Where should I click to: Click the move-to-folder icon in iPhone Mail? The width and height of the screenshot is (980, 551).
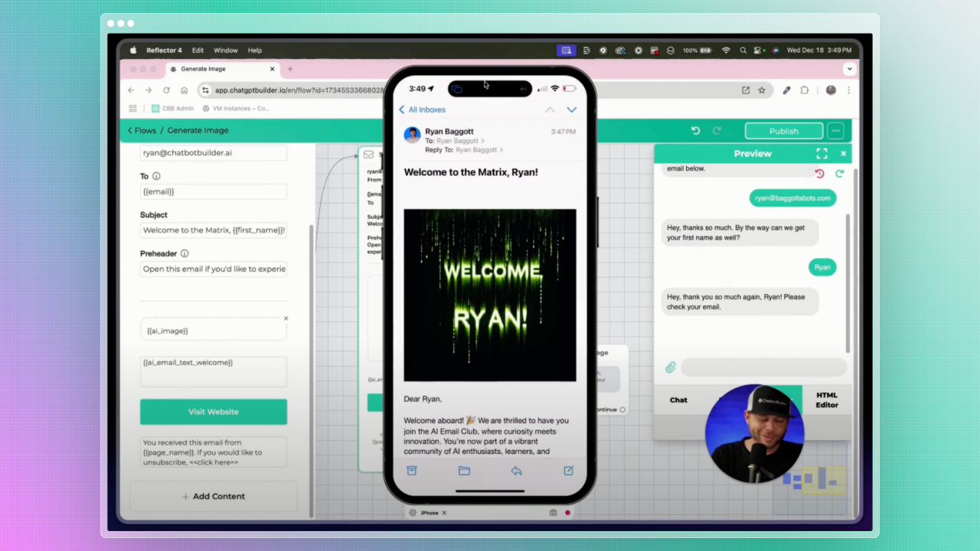click(464, 471)
